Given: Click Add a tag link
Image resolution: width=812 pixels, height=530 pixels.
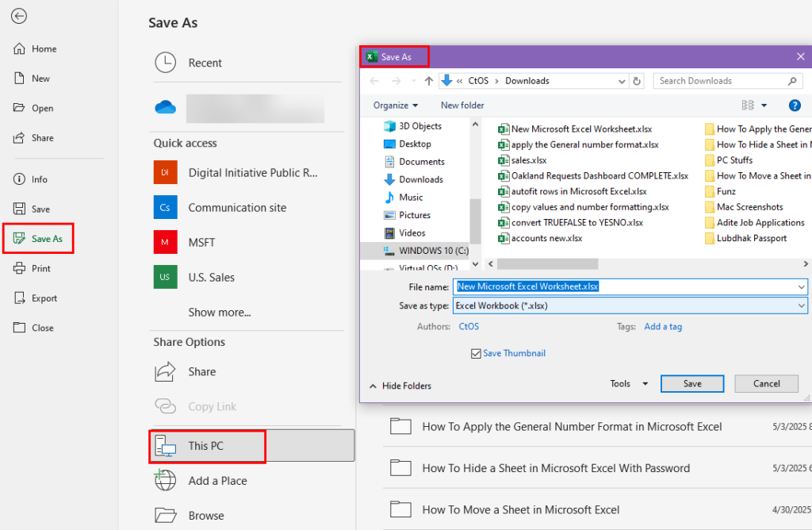Looking at the screenshot, I should coord(663,326).
